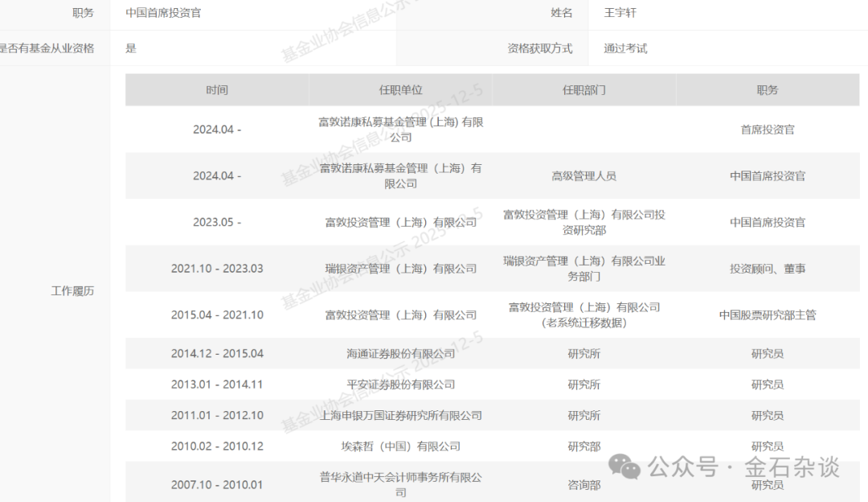This screenshot has height=502, width=868.
Task: Click 海通证券股份有限公司 company cell
Action: click(400, 353)
